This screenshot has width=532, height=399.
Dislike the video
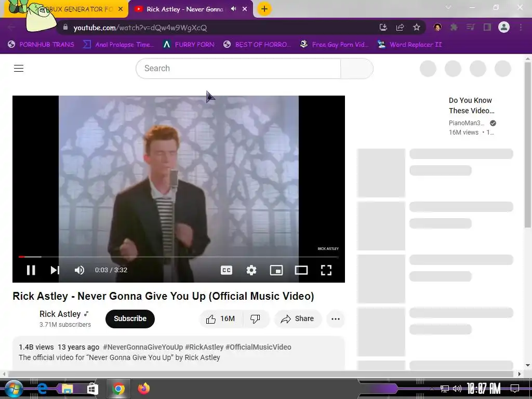pos(255,318)
